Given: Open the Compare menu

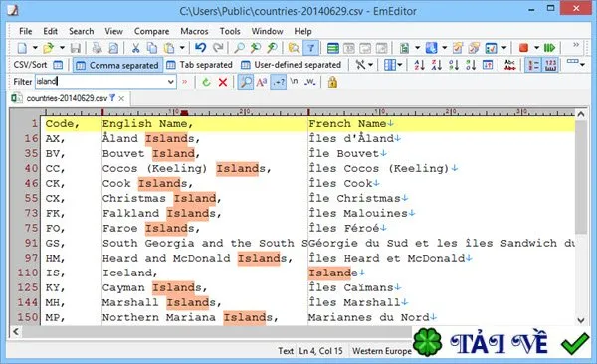Looking at the screenshot, I should [151, 31].
